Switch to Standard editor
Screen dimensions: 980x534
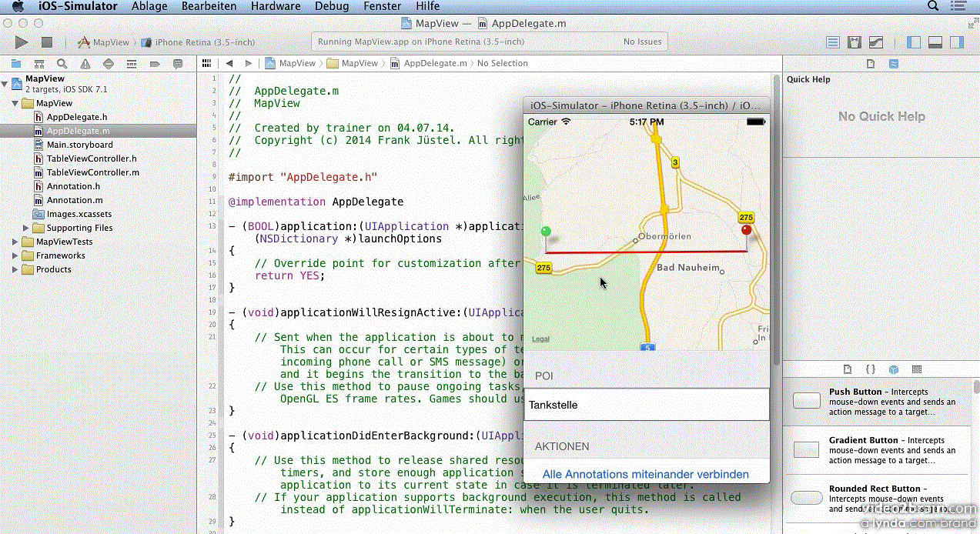pyautogui.click(x=833, y=42)
